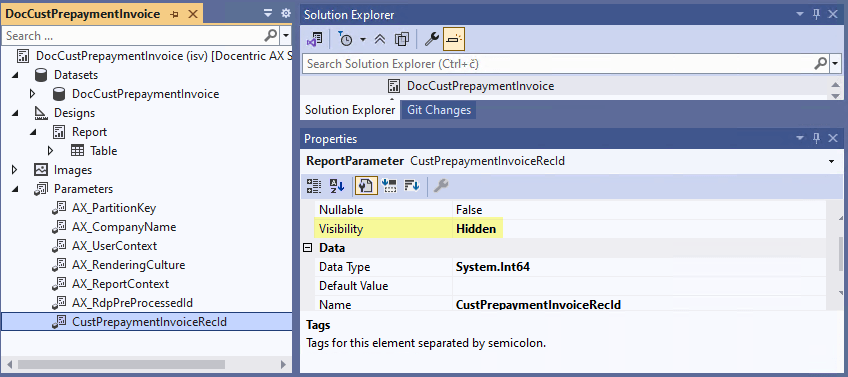
Task: Select the Visibility property label
Action: [x=341, y=229]
